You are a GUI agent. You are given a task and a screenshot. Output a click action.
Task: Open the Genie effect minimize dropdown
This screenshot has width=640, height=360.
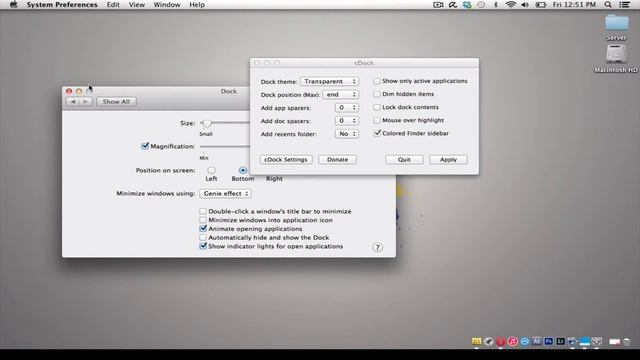click(x=225, y=193)
